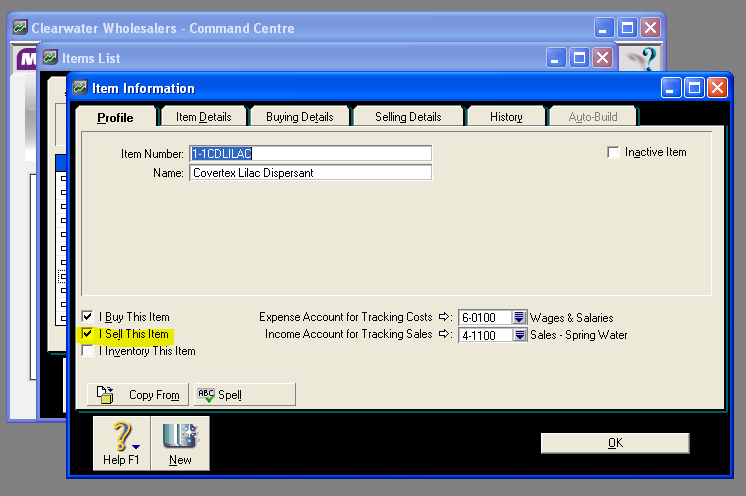This screenshot has width=746, height=496.
Task: Run the Spell check button
Action: pyautogui.click(x=245, y=395)
